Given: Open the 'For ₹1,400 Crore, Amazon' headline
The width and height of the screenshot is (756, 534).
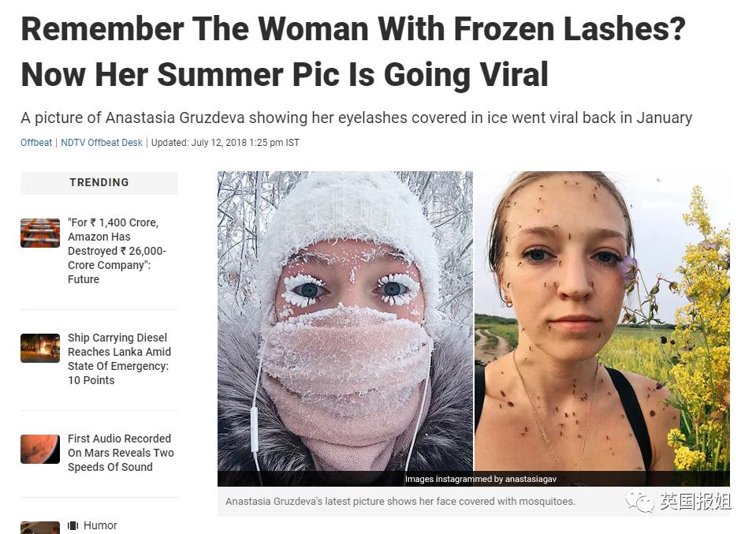Looking at the screenshot, I should 117,251.
